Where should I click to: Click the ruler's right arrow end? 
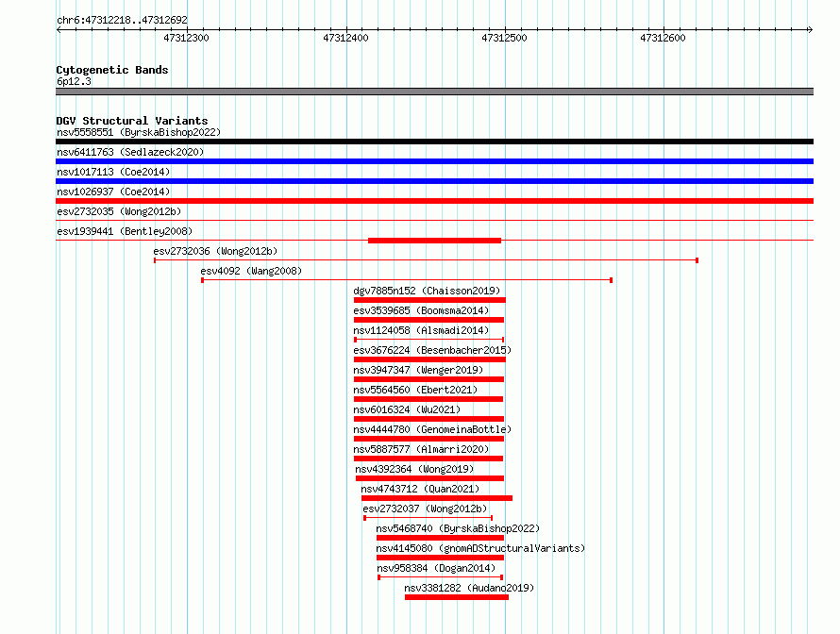pyautogui.click(x=810, y=30)
